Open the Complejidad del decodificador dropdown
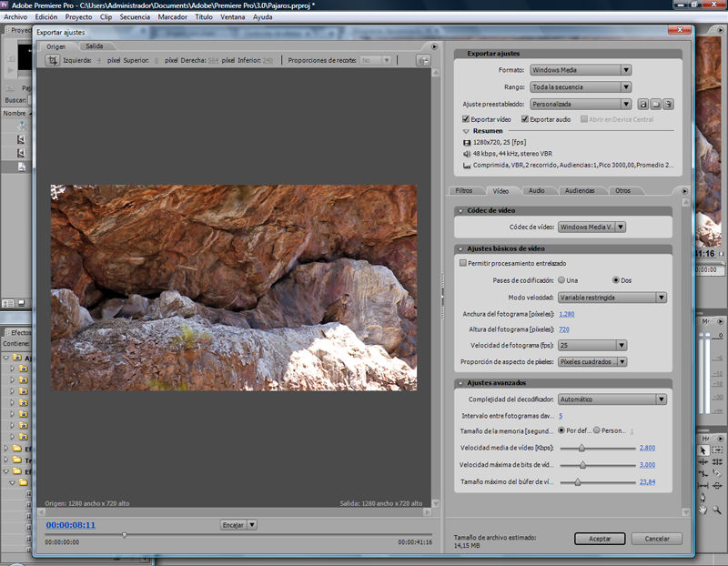The width and height of the screenshot is (728, 566). click(612, 399)
